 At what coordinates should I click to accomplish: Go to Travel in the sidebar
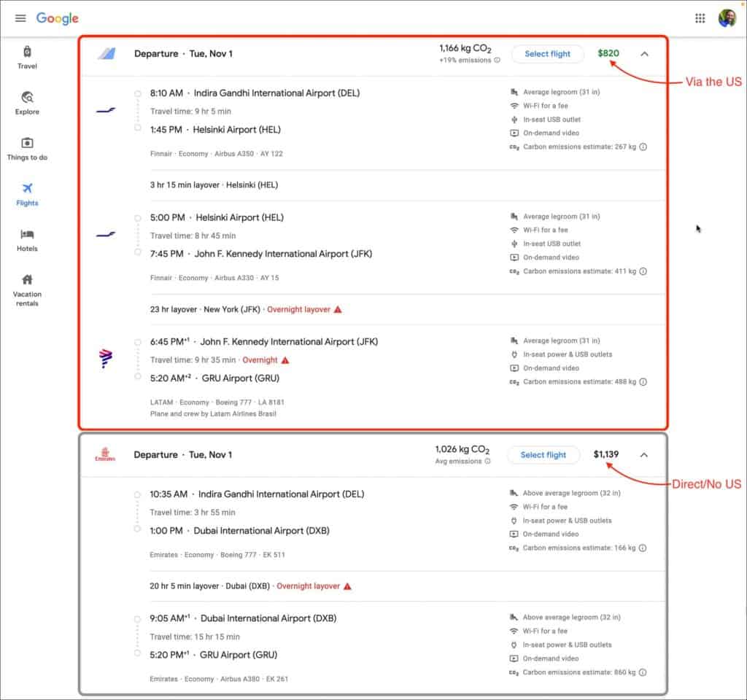[x=27, y=58]
